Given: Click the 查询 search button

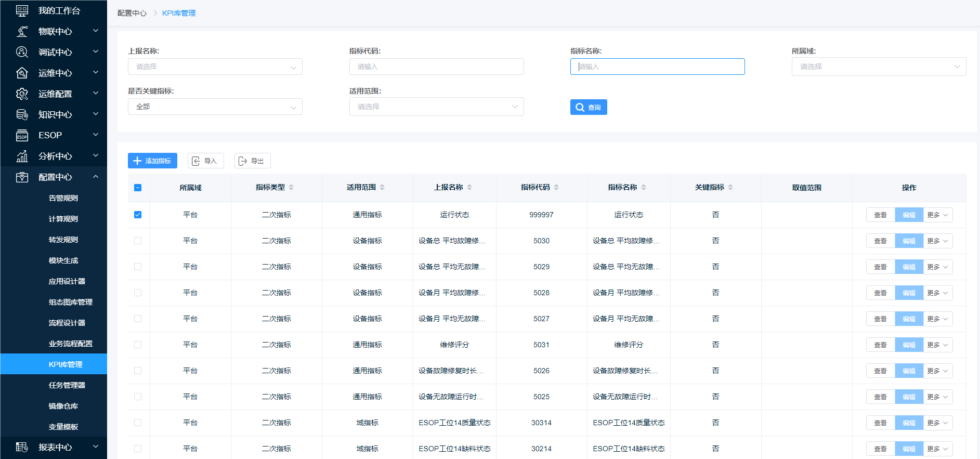Looking at the screenshot, I should pyautogui.click(x=588, y=107).
